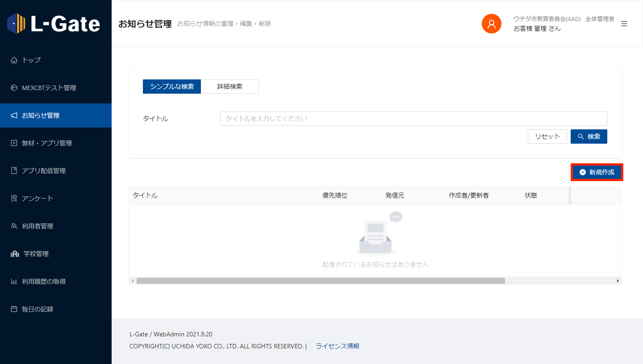Click the orange user avatar icon
643x364 pixels.
pyautogui.click(x=491, y=24)
